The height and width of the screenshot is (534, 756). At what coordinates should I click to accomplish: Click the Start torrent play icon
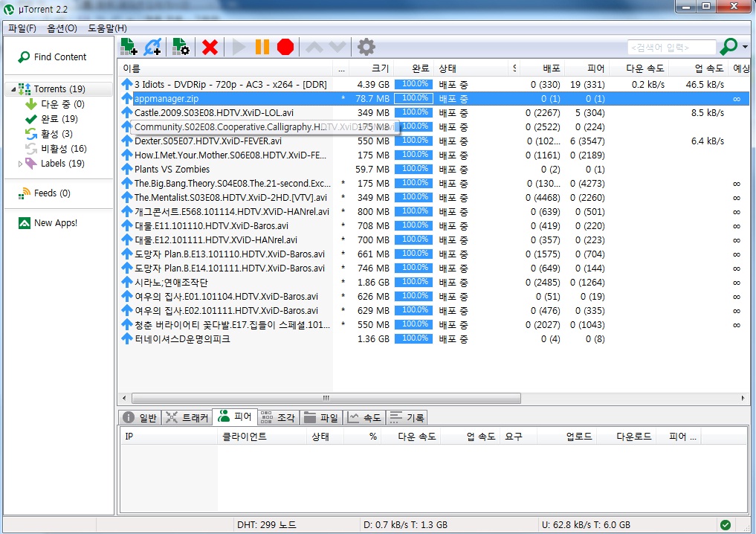(238, 48)
